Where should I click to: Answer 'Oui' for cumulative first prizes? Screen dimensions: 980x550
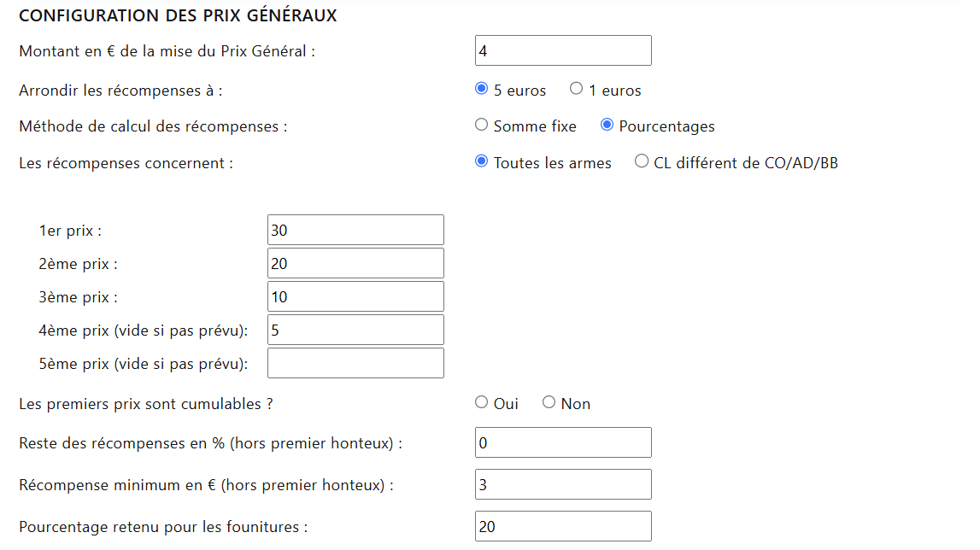pos(481,401)
